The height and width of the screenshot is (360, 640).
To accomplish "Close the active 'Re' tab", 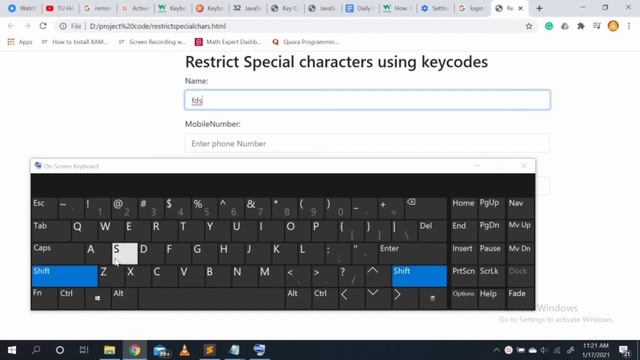I will click(520, 8).
